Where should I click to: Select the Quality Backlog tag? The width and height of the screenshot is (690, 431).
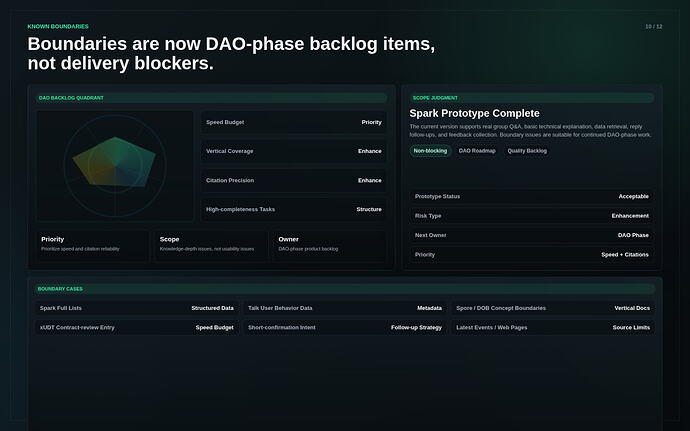[x=527, y=151]
